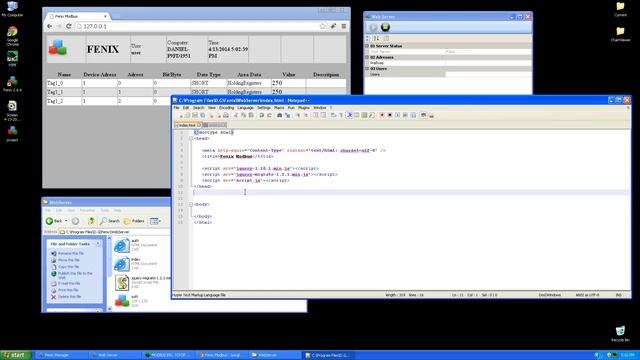Open the File menu in Notepad++
640x360 pixels.
tap(176, 108)
